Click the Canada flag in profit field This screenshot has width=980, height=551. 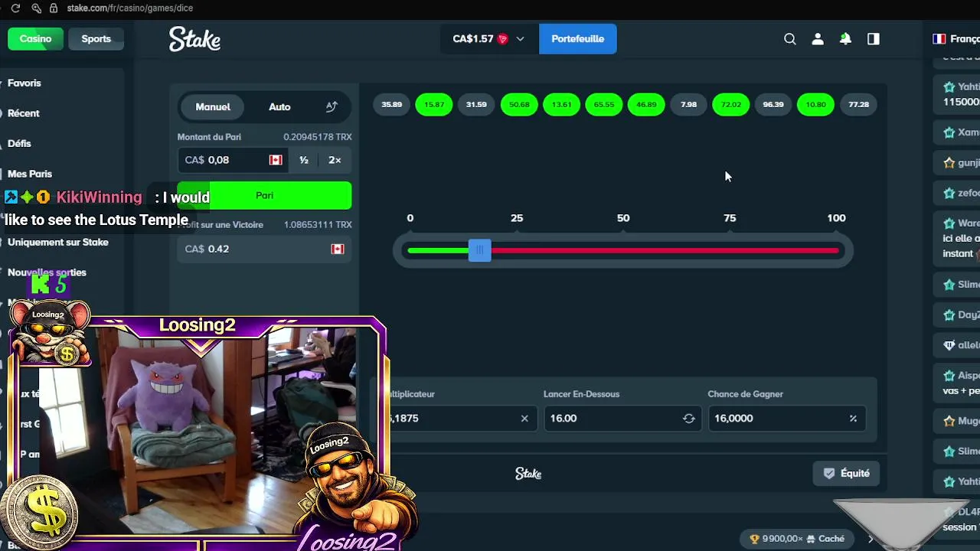[338, 249]
